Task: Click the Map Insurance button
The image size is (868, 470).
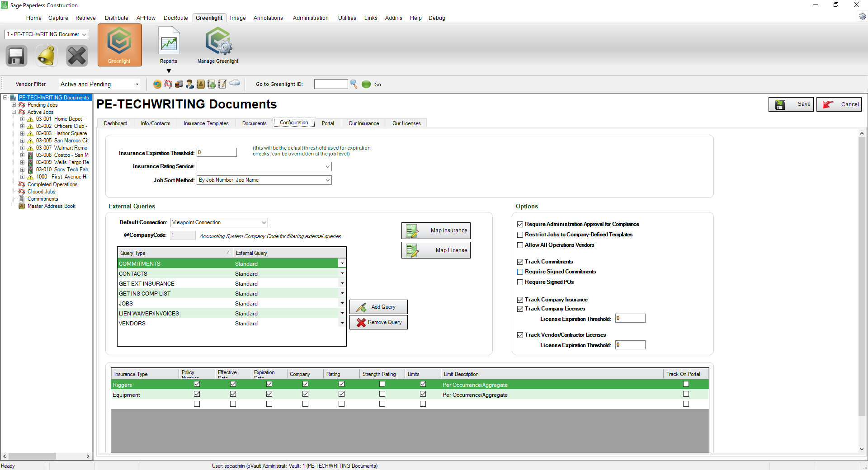Action: pyautogui.click(x=435, y=230)
